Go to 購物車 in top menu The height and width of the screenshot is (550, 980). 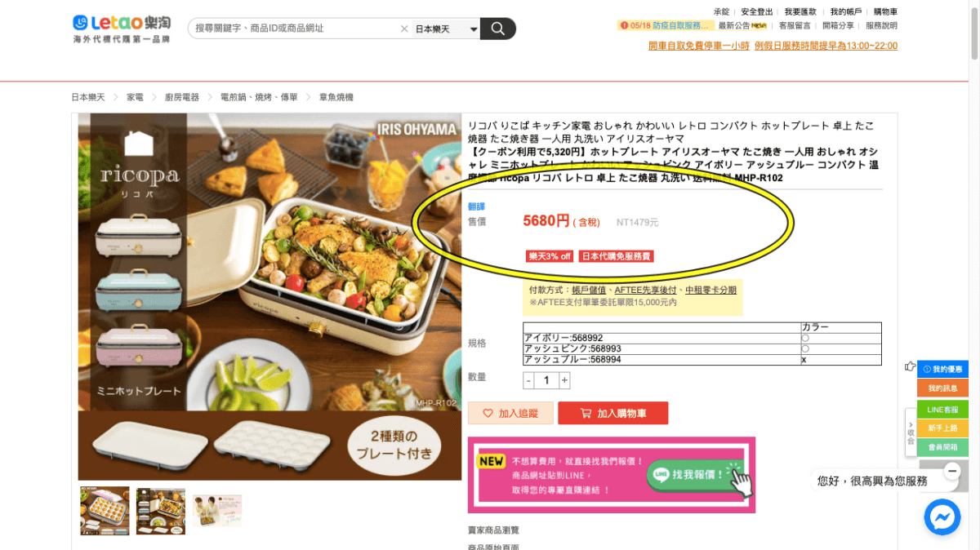[885, 11]
